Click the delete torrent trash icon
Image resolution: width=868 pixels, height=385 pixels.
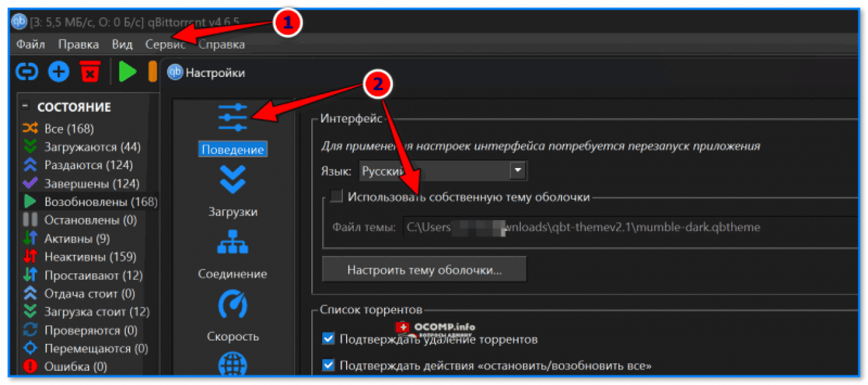pos(91,71)
